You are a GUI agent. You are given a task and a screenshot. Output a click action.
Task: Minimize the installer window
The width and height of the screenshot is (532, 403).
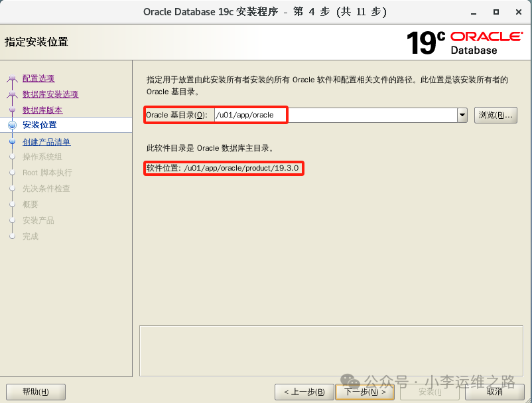[x=474, y=12]
